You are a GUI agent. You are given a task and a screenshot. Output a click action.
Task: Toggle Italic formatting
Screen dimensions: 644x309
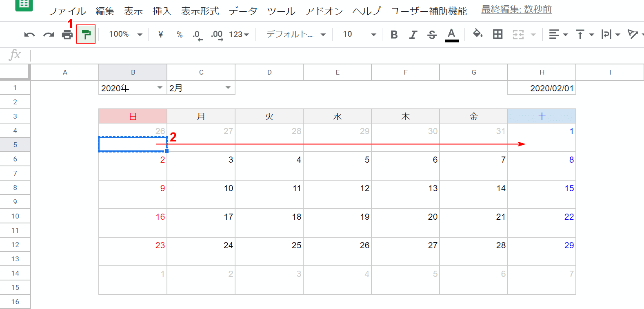point(413,35)
